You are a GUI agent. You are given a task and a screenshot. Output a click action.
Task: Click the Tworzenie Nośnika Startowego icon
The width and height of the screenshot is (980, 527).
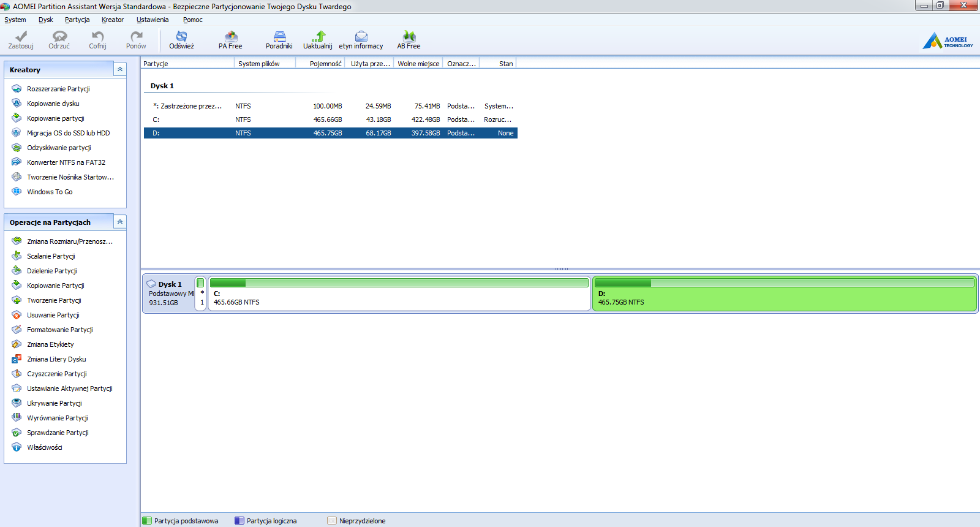[17, 177]
